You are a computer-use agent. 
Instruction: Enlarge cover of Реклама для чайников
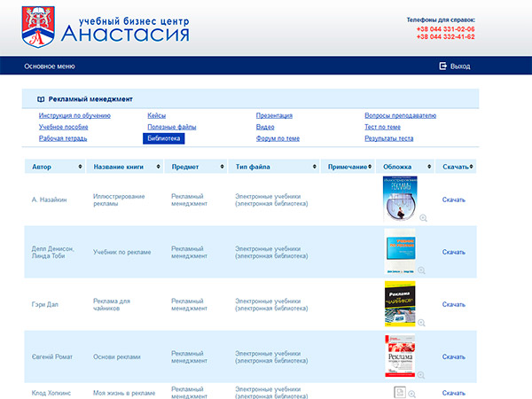pos(423,323)
